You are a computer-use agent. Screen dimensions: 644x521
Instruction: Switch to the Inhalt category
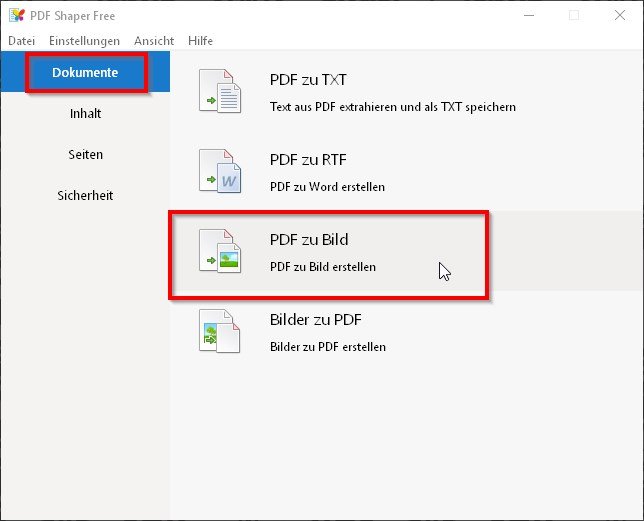[x=85, y=114]
